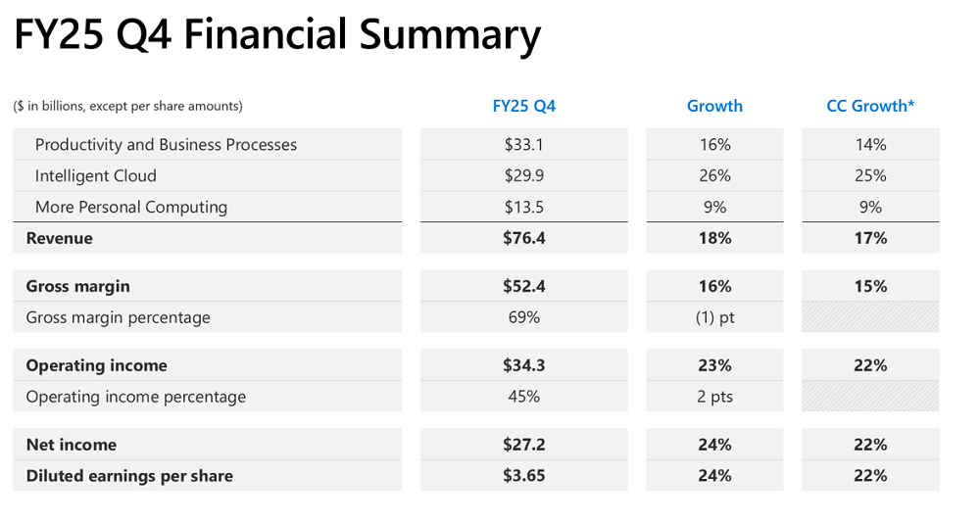Select the $52.4 gross margin value

(523, 287)
